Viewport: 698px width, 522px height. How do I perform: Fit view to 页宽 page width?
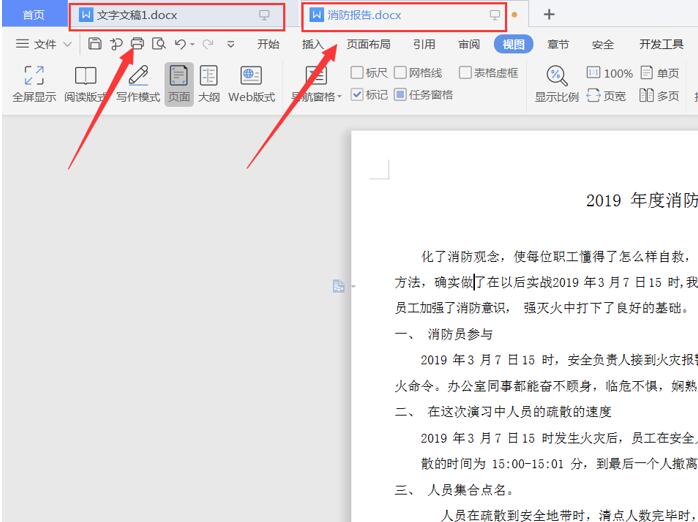(606, 96)
